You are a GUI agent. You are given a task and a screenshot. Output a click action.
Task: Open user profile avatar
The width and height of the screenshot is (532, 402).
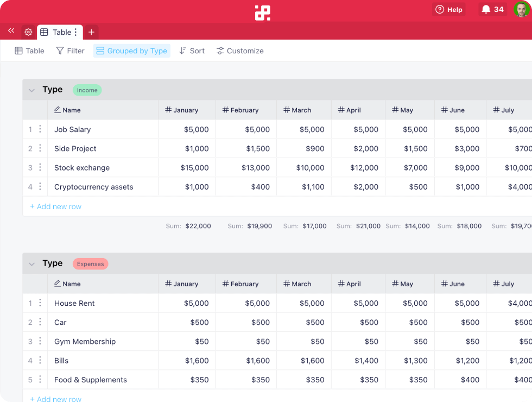(x=522, y=9)
